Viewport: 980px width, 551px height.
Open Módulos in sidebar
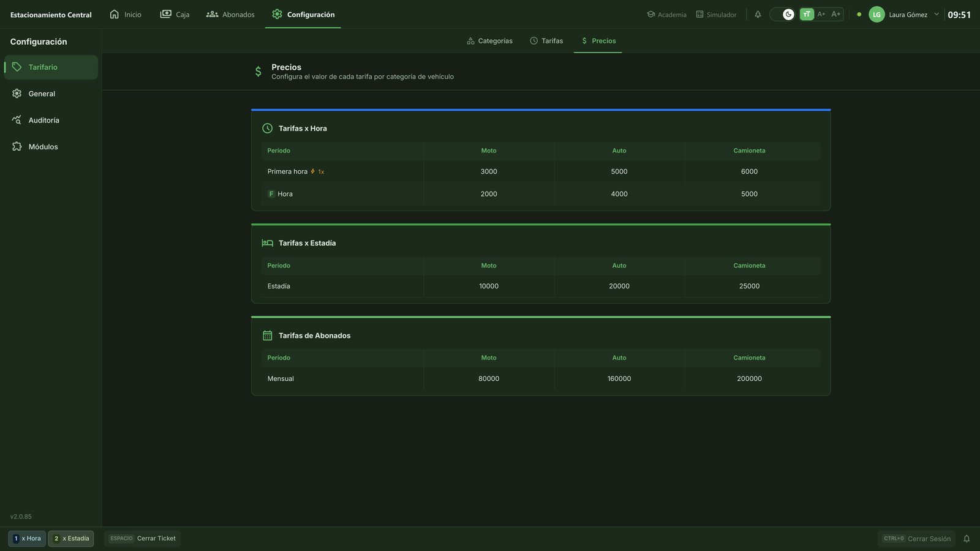tap(51, 147)
